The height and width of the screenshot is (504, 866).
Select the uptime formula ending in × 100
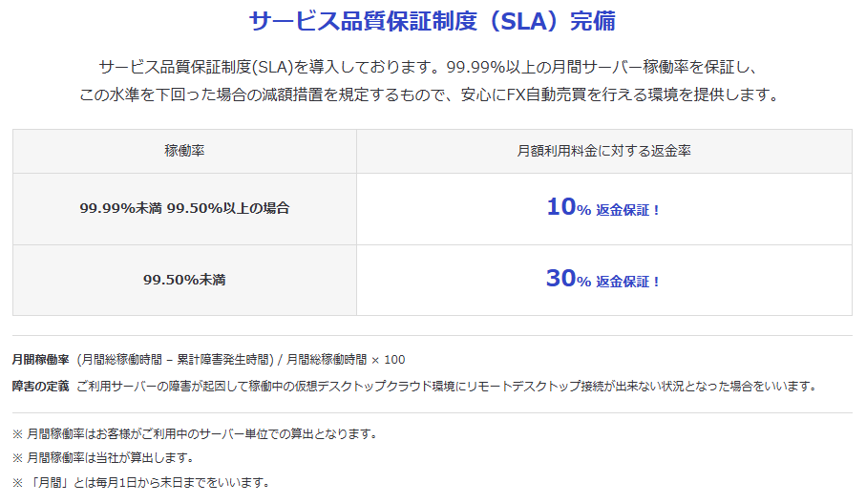click(x=241, y=360)
